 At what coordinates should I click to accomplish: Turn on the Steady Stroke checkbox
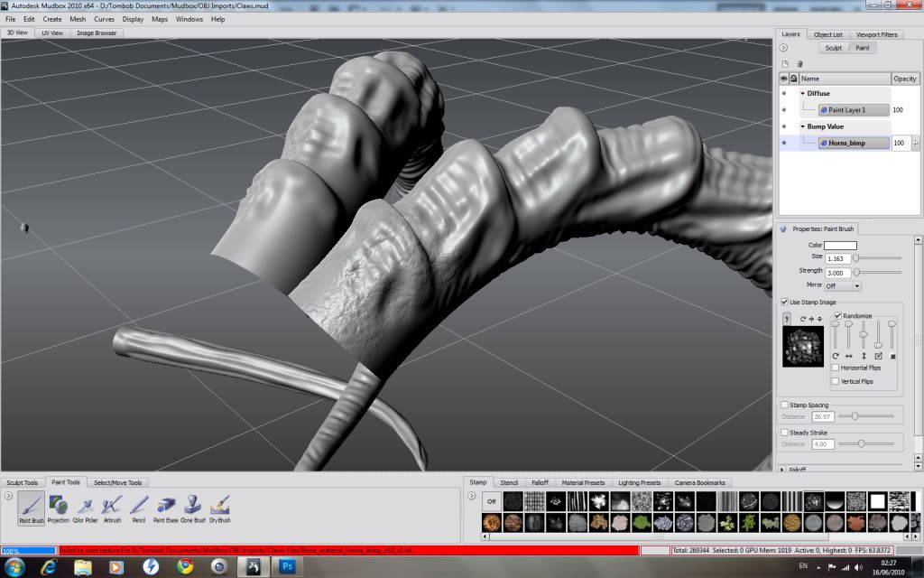784,433
